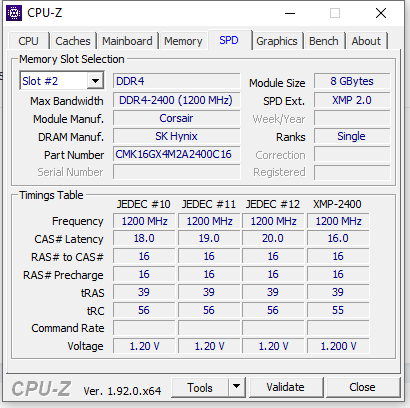Open the Caches tab

(x=73, y=41)
